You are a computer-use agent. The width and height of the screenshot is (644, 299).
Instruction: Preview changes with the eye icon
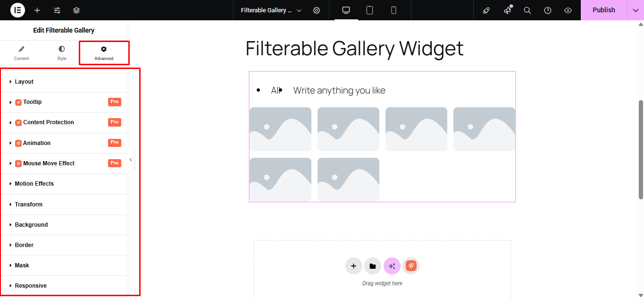[568, 10]
